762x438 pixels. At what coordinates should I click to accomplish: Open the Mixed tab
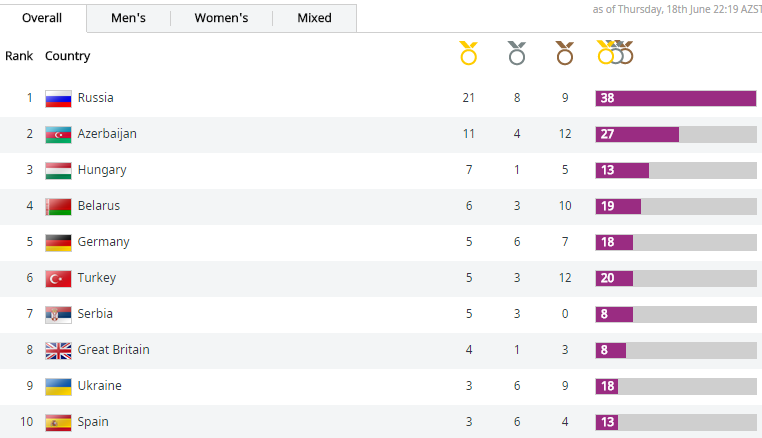[x=314, y=18]
